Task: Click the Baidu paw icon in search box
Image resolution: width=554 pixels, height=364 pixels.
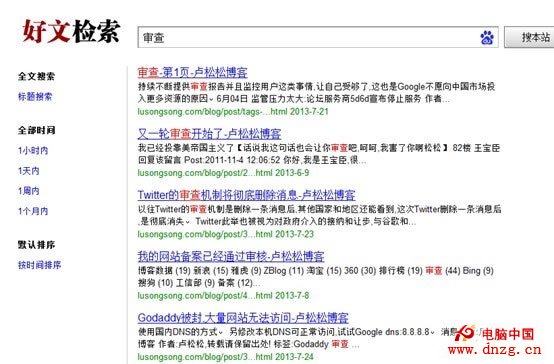Action: pyautogui.click(x=487, y=37)
